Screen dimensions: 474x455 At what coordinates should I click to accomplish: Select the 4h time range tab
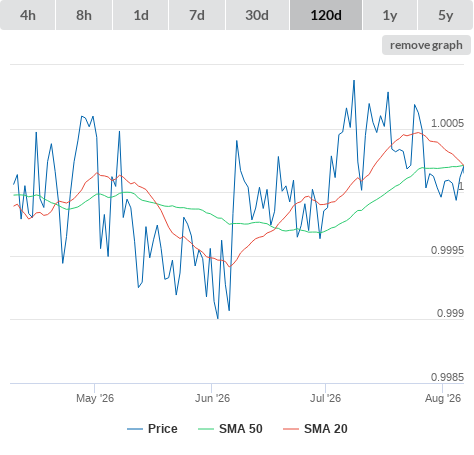pyautogui.click(x=28, y=15)
